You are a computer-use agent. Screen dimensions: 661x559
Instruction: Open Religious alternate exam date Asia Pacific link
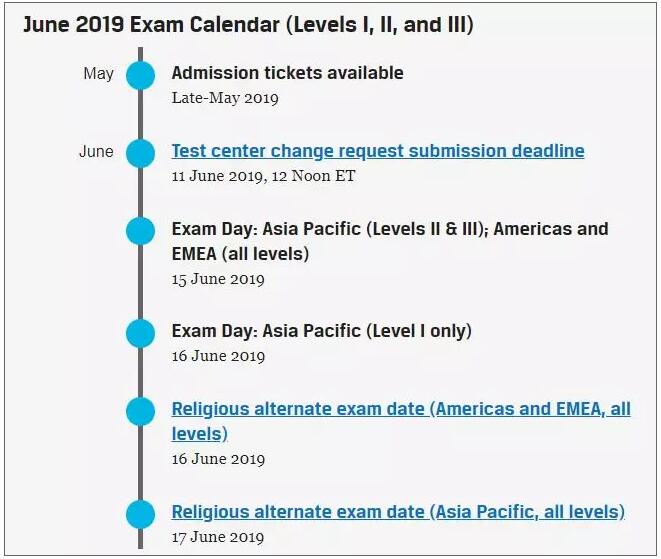point(398,512)
